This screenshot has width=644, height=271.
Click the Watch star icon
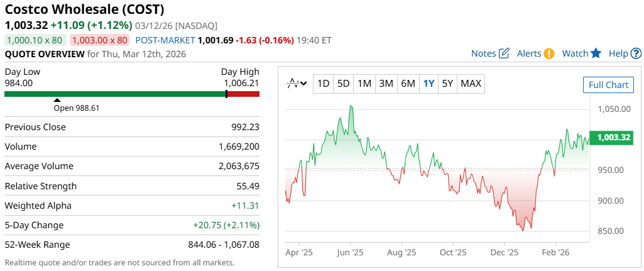(596, 53)
